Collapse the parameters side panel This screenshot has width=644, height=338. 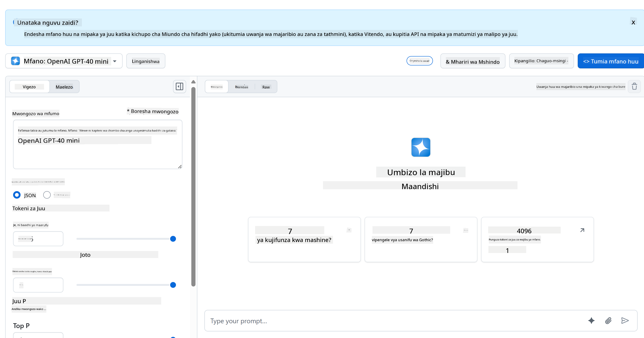pos(179,86)
